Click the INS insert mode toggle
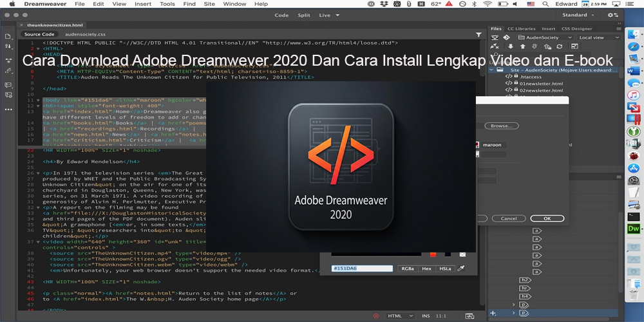 coord(426,316)
